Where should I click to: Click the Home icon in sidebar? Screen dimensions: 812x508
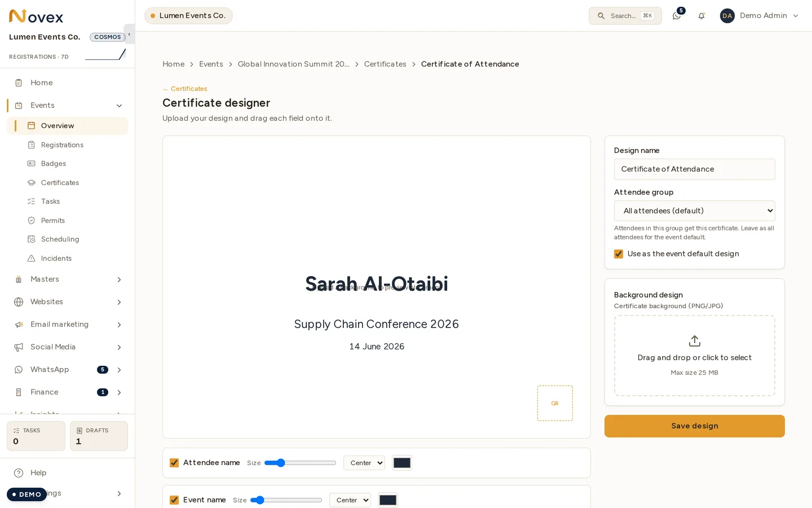pos(19,83)
